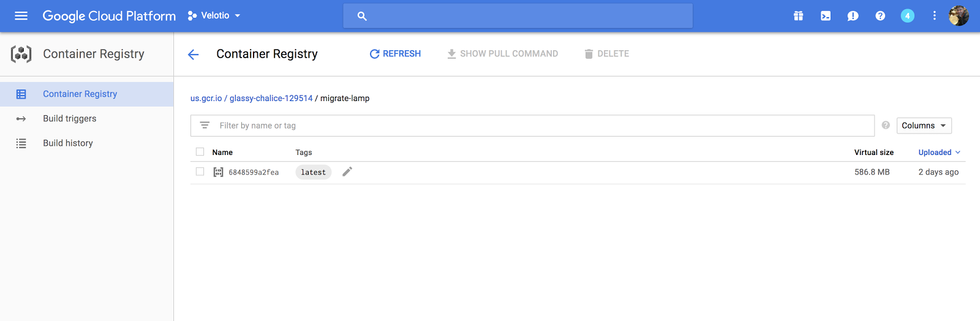Select all images with header checkbox
This screenshot has height=321, width=980.
pos(200,152)
